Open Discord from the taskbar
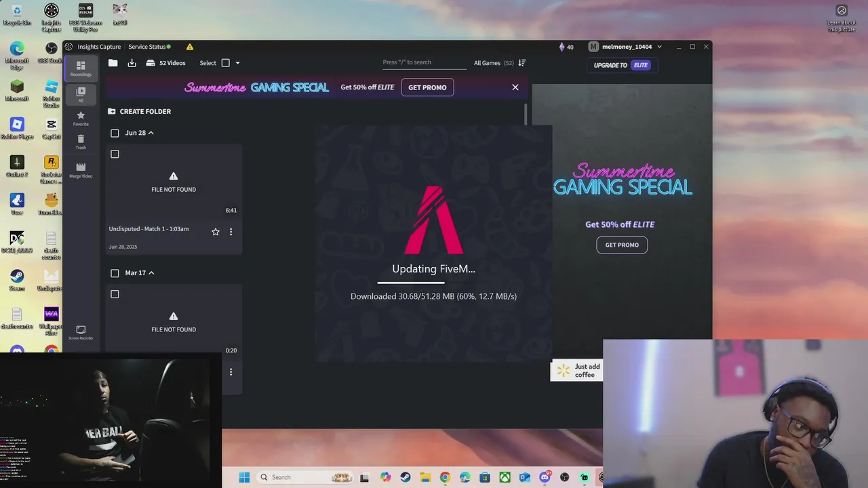This screenshot has height=488, width=868. (545, 477)
